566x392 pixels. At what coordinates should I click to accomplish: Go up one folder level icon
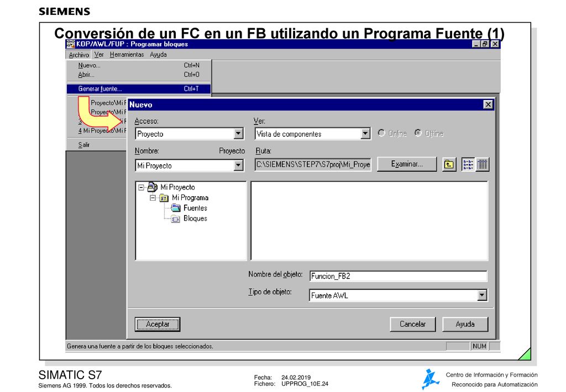click(x=449, y=165)
